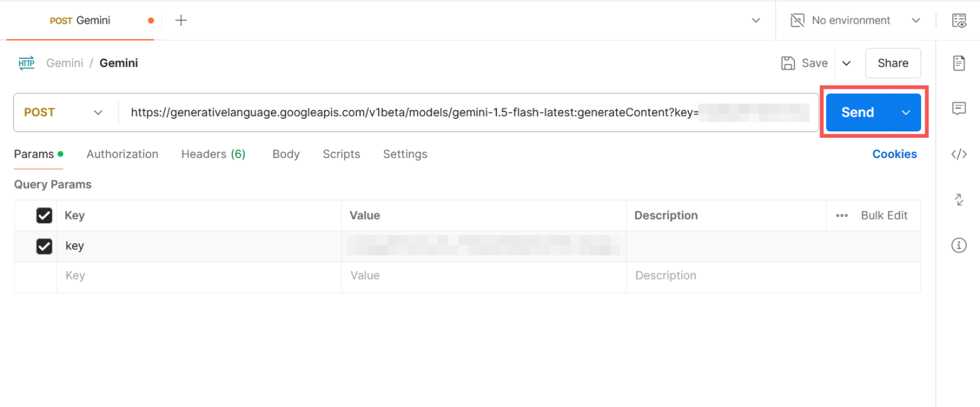
Task: Click Bulk Edit
Action: pos(884,215)
